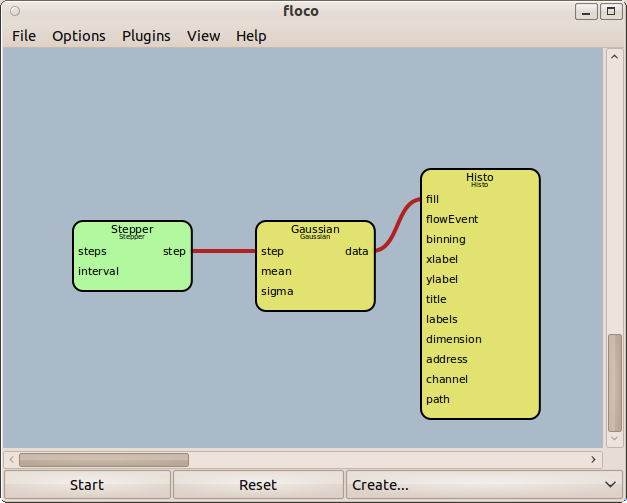Click the vertical scrollbar up arrow

point(615,57)
